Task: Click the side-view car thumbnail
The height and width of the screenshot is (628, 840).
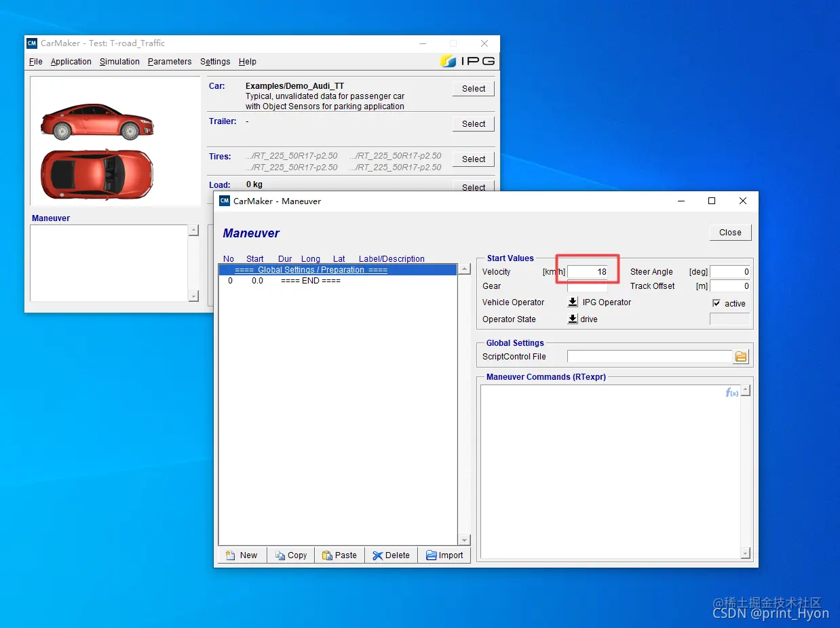Action: tap(97, 122)
